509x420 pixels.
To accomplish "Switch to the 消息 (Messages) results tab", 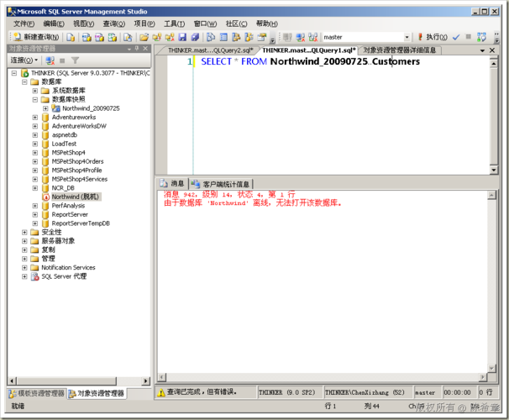I will (x=172, y=184).
